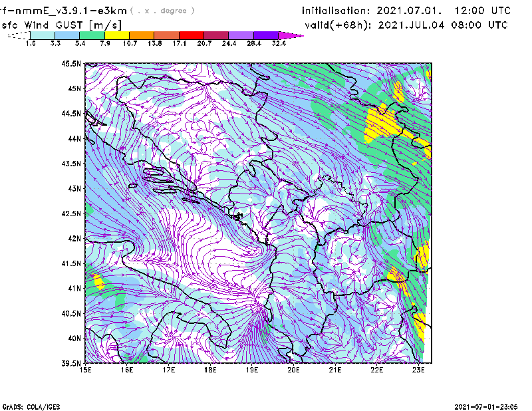Click the '13.8' colorbar value
The height and width of the screenshot is (411, 532).
(x=155, y=43)
